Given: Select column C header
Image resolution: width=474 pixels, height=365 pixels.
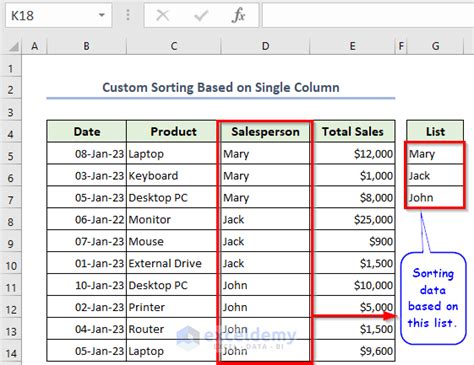Looking at the screenshot, I should 173,46.
